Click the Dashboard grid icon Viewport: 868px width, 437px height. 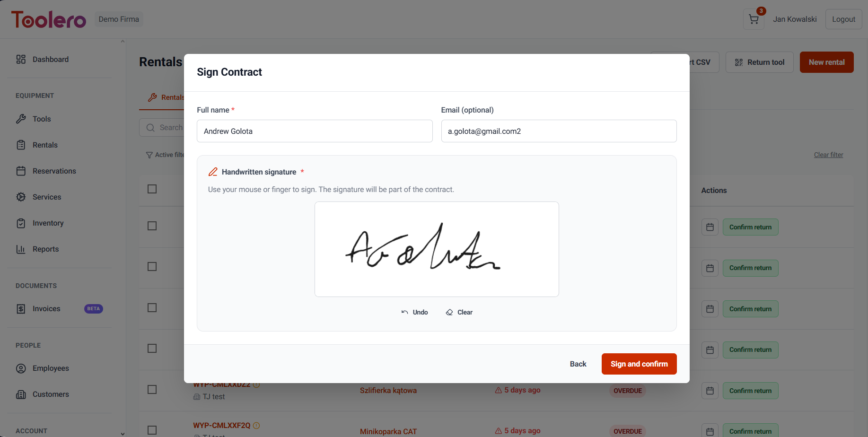tap(21, 59)
